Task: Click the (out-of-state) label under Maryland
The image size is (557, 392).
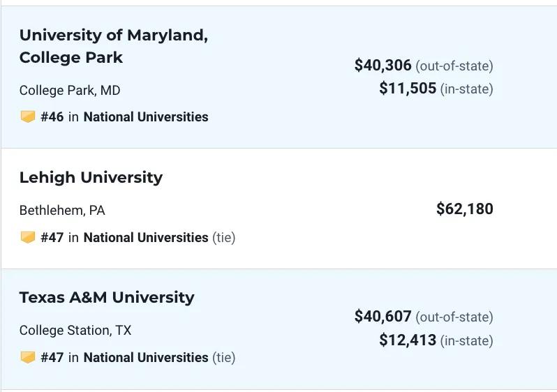Action: [x=454, y=66]
